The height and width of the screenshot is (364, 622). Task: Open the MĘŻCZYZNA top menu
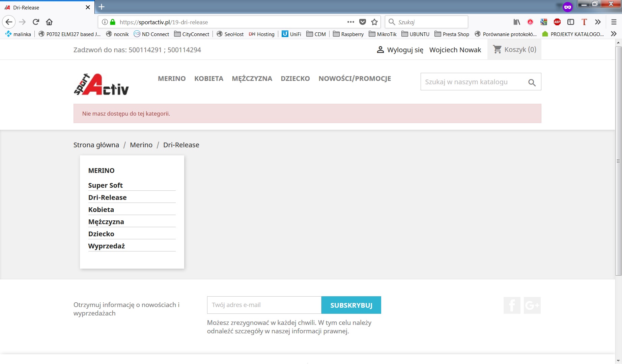click(x=252, y=79)
